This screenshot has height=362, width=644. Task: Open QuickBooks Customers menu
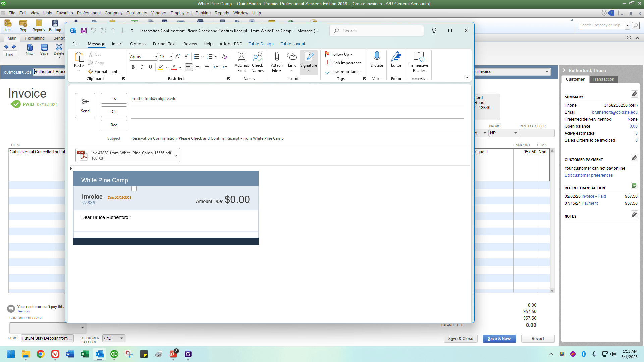tap(137, 13)
